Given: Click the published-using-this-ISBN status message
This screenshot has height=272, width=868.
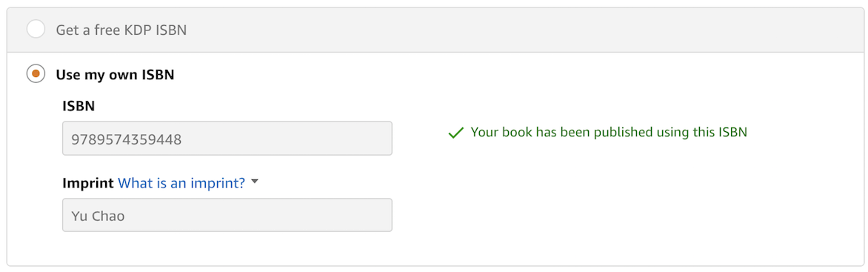Looking at the screenshot, I should click(609, 133).
